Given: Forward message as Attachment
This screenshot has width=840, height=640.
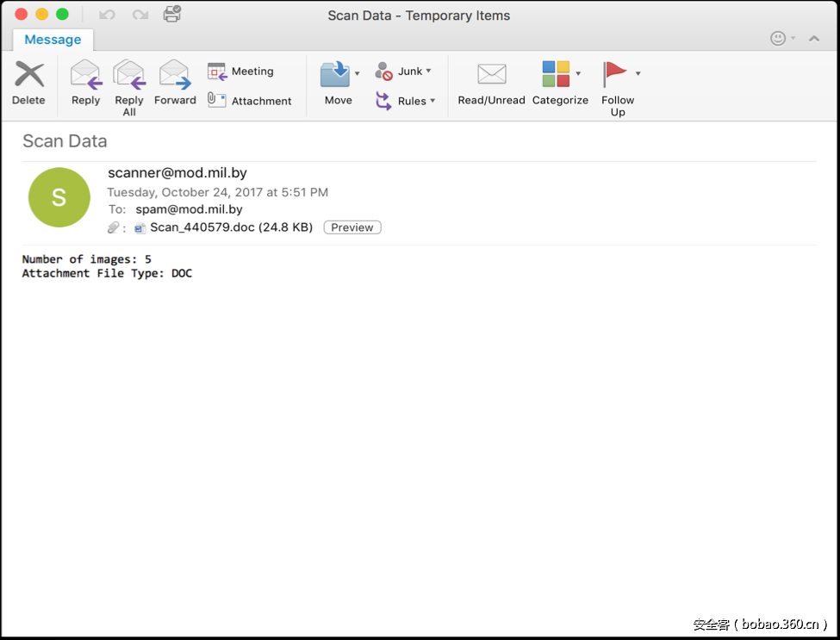Looking at the screenshot, I should (x=250, y=101).
